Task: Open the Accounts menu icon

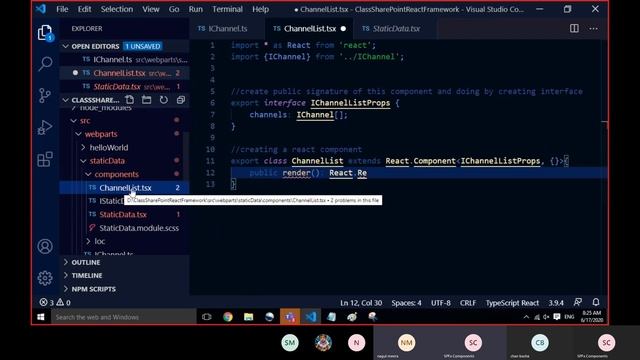Action: click(45, 247)
